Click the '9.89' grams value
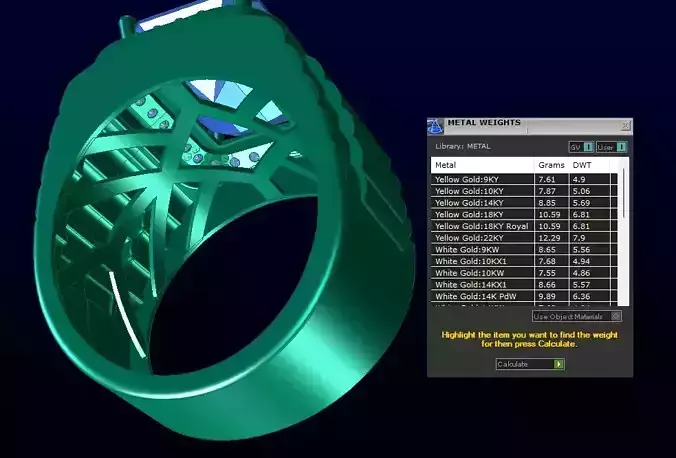 coord(547,296)
